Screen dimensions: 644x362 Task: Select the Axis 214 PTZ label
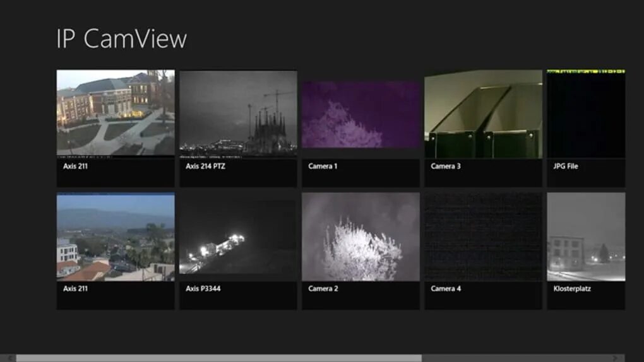point(205,166)
